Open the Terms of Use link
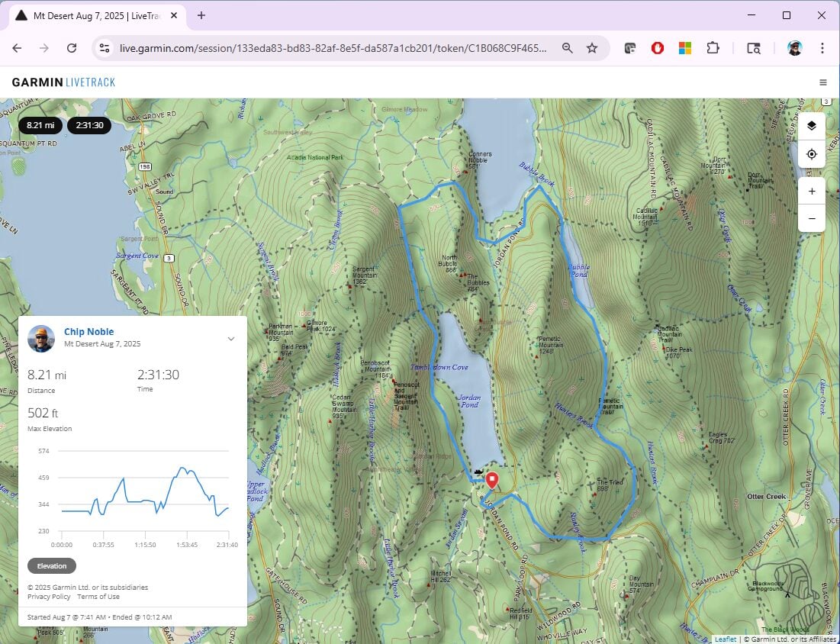840x644 pixels. 98,597
